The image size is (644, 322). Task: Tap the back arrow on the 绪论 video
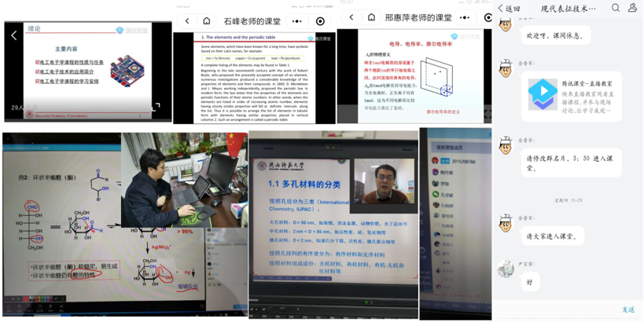[x=13, y=35]
